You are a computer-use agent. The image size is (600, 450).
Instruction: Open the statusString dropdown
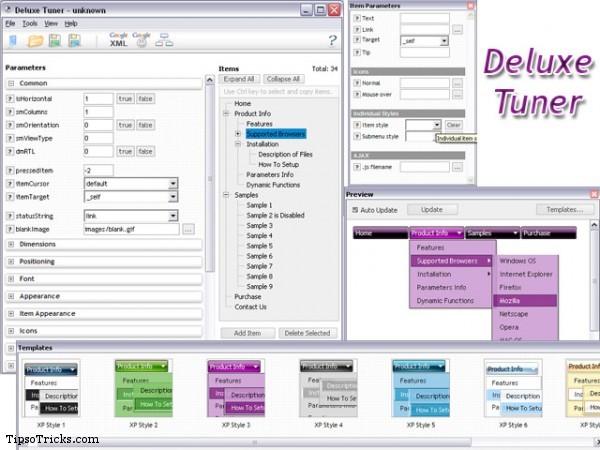pyautogui.click(x=173, y=216)
